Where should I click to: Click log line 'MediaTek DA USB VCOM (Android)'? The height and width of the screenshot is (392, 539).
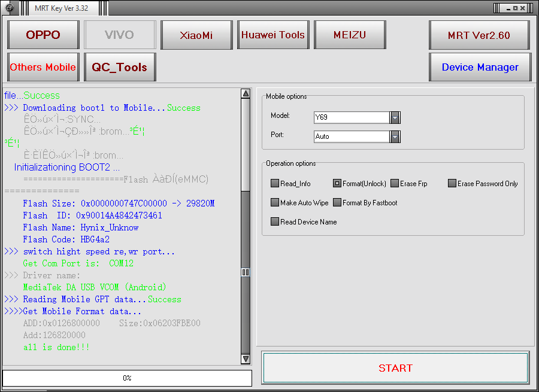[95, 287]
